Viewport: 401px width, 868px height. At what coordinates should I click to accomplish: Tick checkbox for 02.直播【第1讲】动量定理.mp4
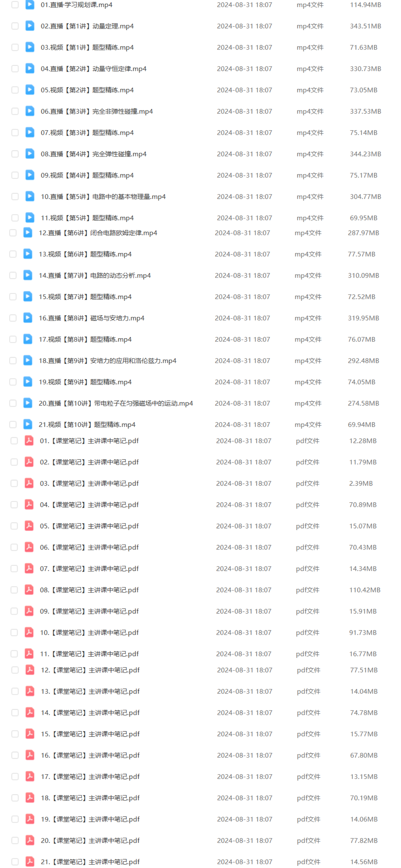tap(15, 26)
